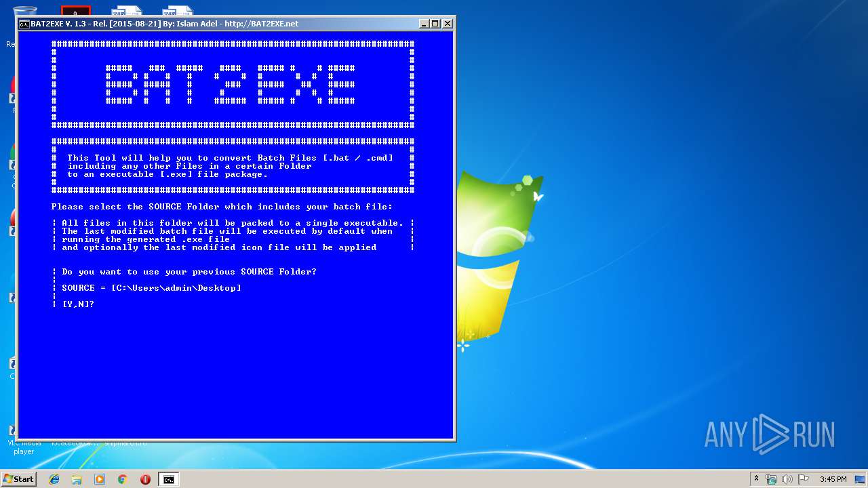
Task: Show hidden system tray icons
Action: [756, 479]
